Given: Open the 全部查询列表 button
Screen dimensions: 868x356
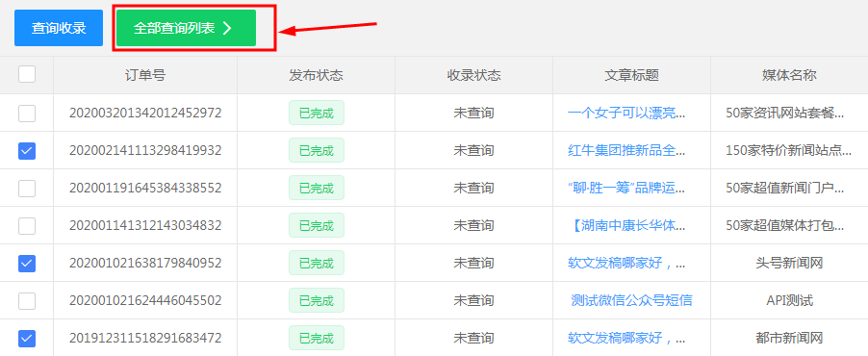Looking at the screenshot, I should [x=186, y=28].
